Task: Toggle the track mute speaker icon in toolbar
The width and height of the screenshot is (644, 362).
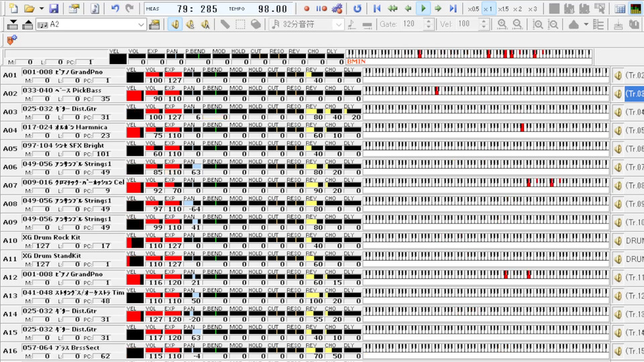Action: click(x=175, y=25)
